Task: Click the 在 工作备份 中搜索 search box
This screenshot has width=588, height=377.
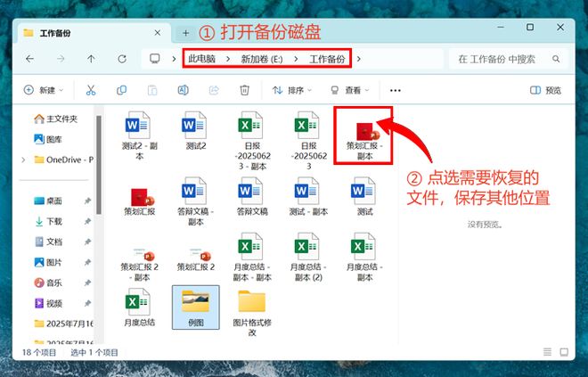Action: [509, 59]
